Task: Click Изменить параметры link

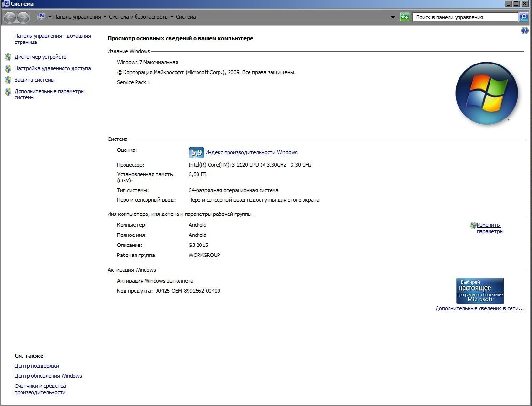Action: (490, 228)
